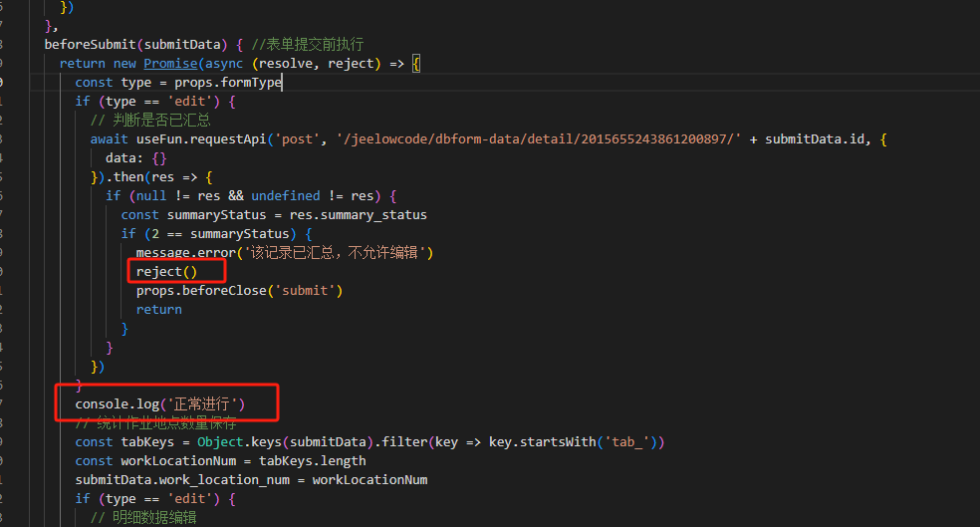Click props.beforeClose('submit') line

[239, 290]
